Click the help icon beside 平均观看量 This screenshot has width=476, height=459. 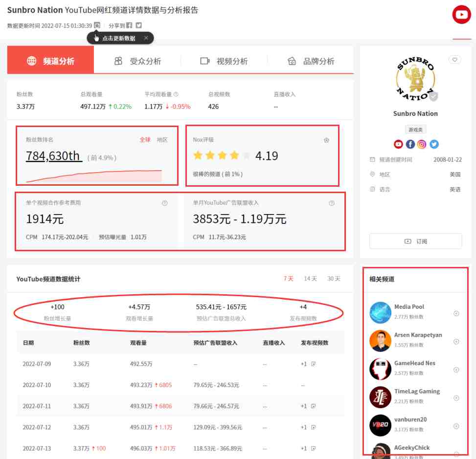176,94
